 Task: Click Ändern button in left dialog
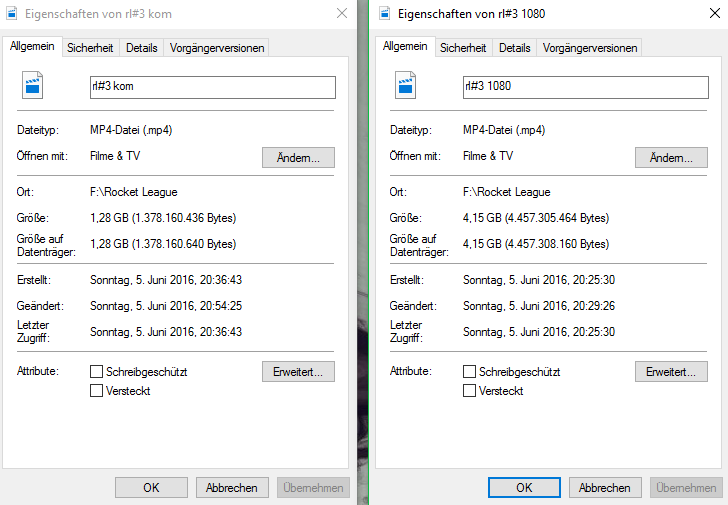coord(298,158)
